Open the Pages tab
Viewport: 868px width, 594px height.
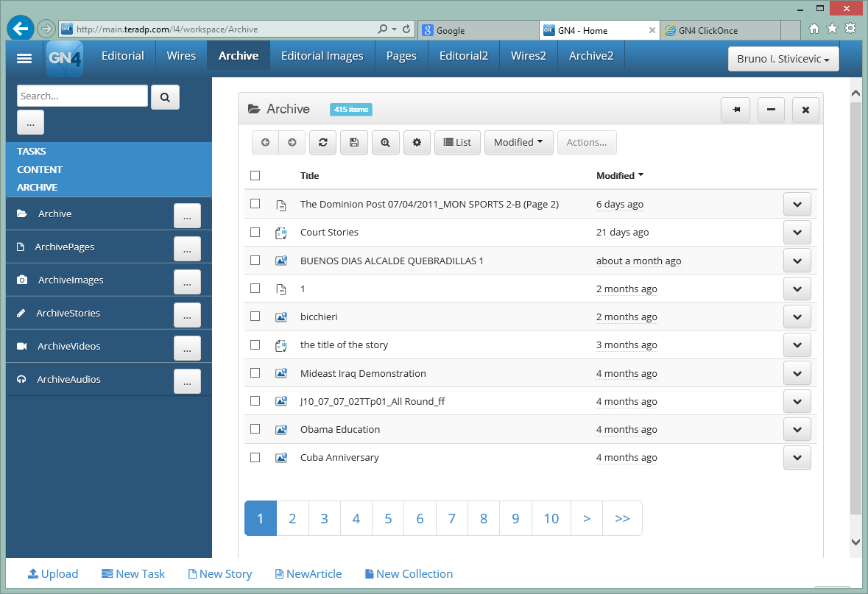pyautogui.click(x=401, y=55)
